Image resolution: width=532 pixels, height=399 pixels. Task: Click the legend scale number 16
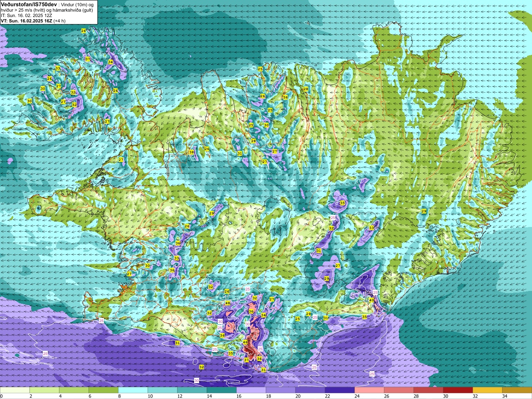239,396
